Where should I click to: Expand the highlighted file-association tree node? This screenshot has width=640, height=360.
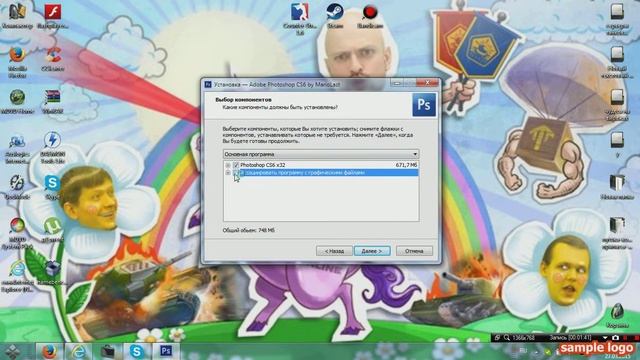click(228, 173)
